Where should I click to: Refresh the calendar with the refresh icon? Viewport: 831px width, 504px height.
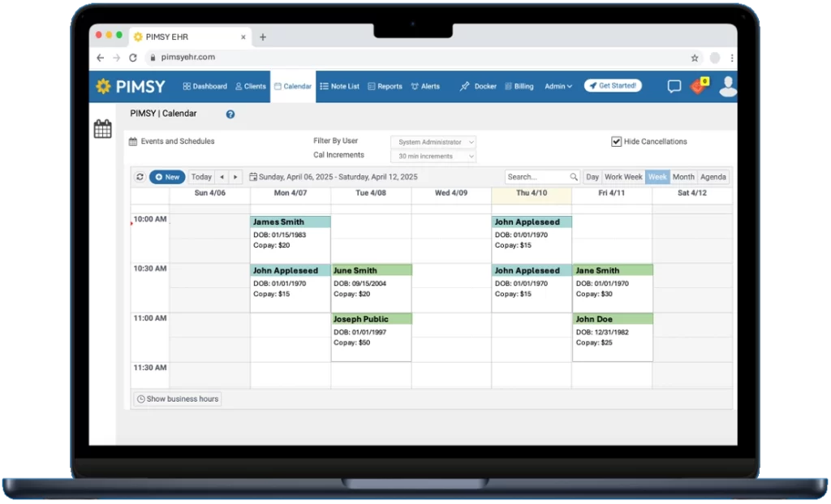coord(140,176)
